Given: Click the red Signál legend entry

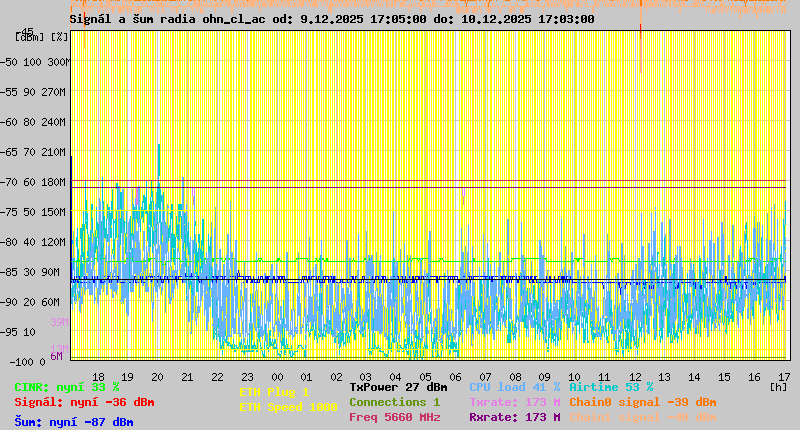Looking at the screenshot, I should tap(84, 403).
